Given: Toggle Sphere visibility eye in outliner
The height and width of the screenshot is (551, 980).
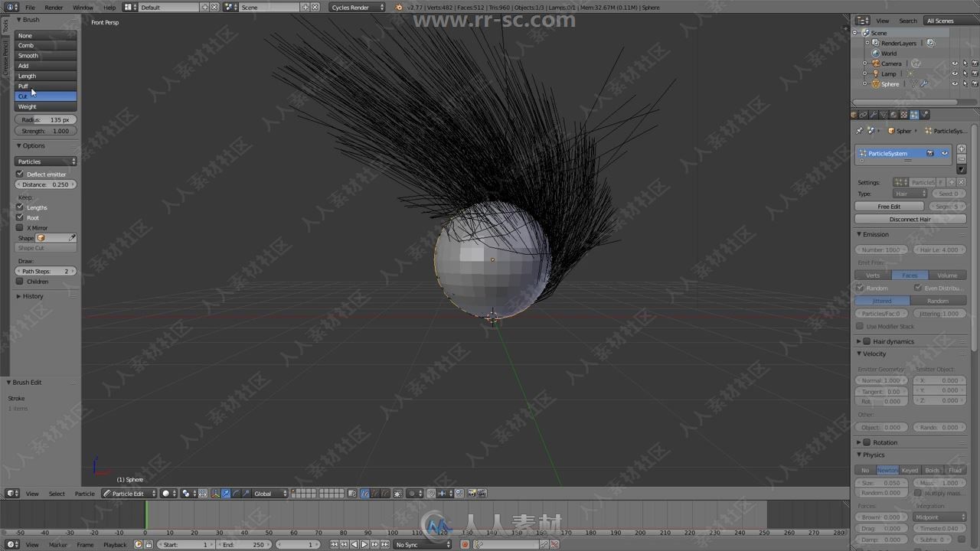Looking at the screenshot, I should (955, 83).
